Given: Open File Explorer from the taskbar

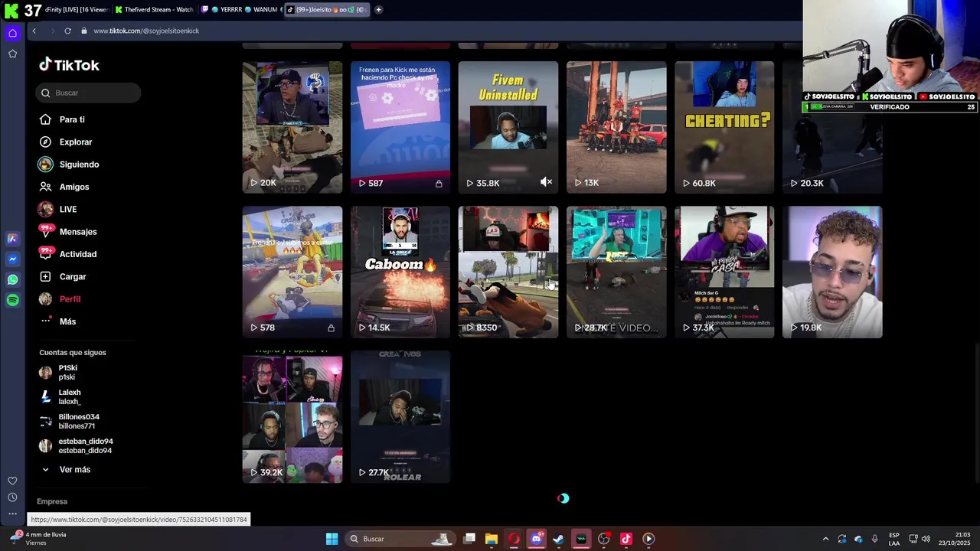Looking at the screenshot, I should tap(492, 539).
